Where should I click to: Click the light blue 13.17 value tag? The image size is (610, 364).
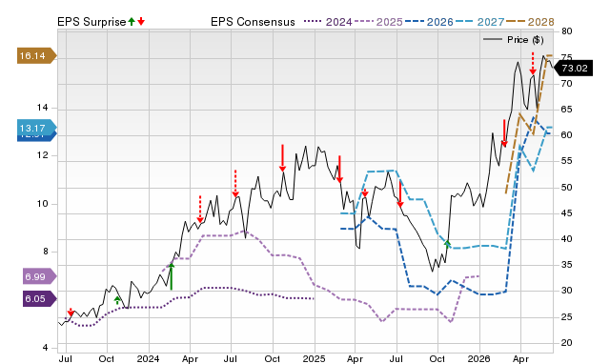point(37,128)
